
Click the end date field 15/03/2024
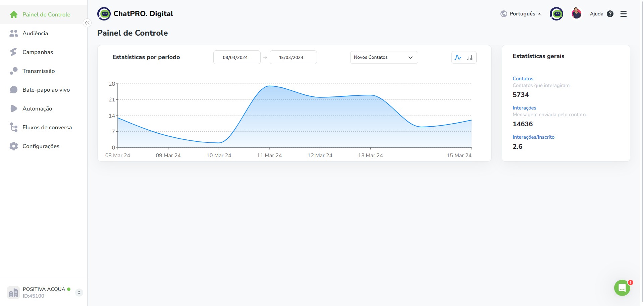(x=293, y=57)
